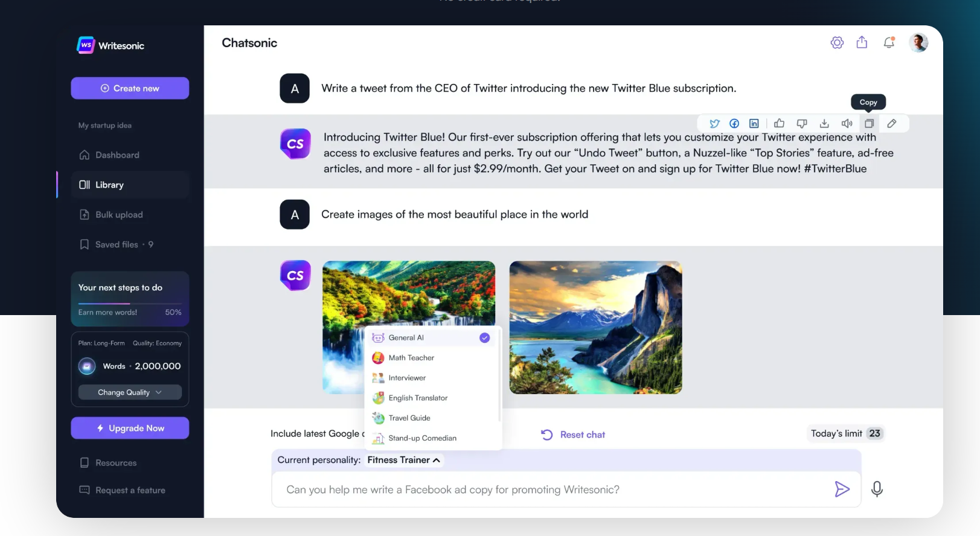Collapse the Fitness Trainer personality dropdown
Image resolution: width=980 pixels, height=536 pixels.
pos(404,460)
